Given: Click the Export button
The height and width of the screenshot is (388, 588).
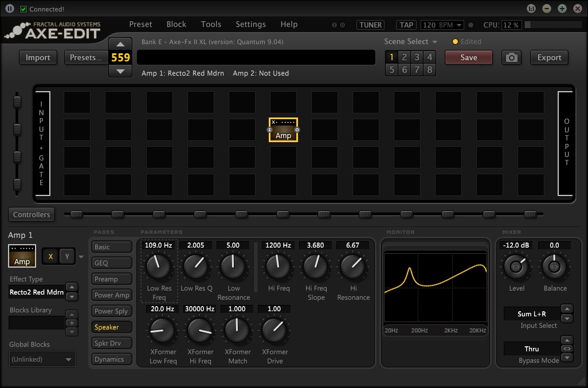Looking at the screenshot, I should [549, 57].
